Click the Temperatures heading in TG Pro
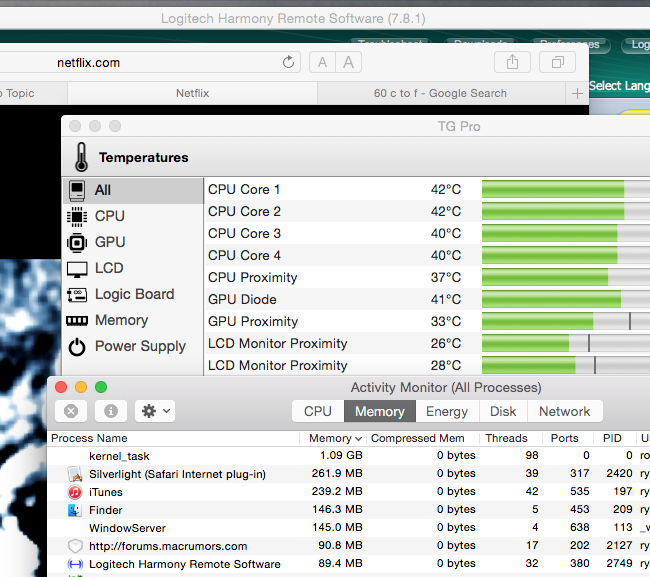 pyautogui.click(x=143, y=158)
